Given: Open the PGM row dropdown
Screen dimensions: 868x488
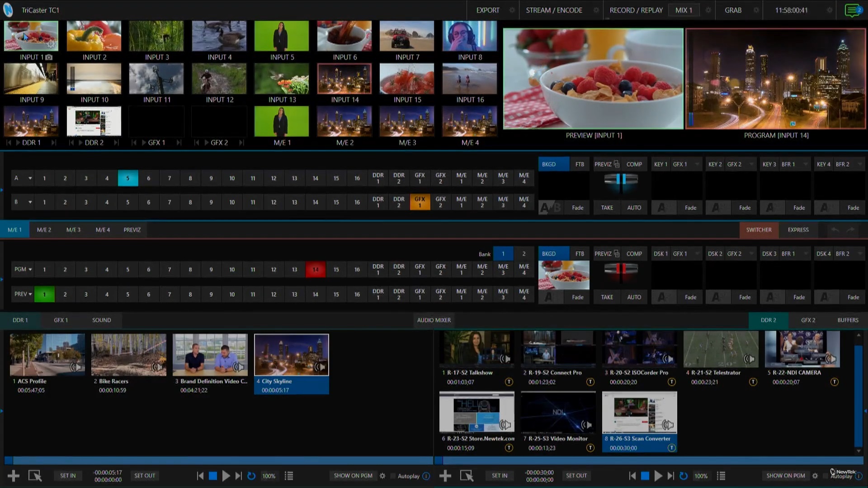Looking at the screenshot, I should [30, 269].
